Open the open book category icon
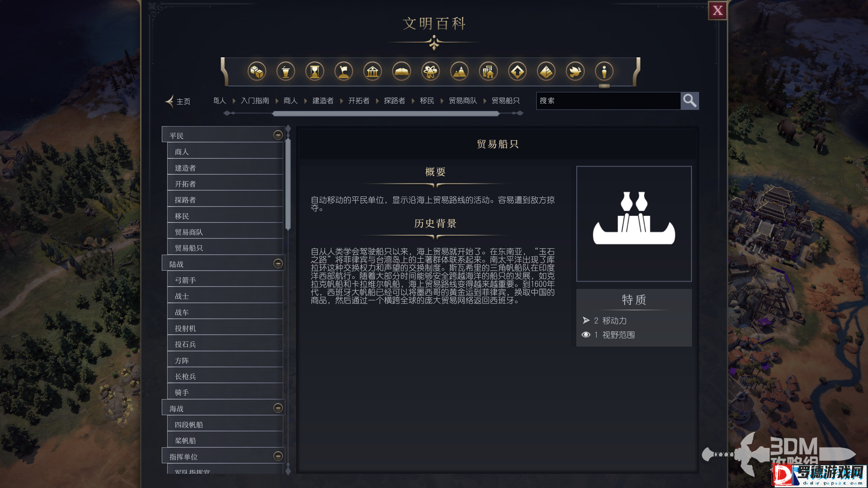 pyautogui.click(x=401, y=72)
